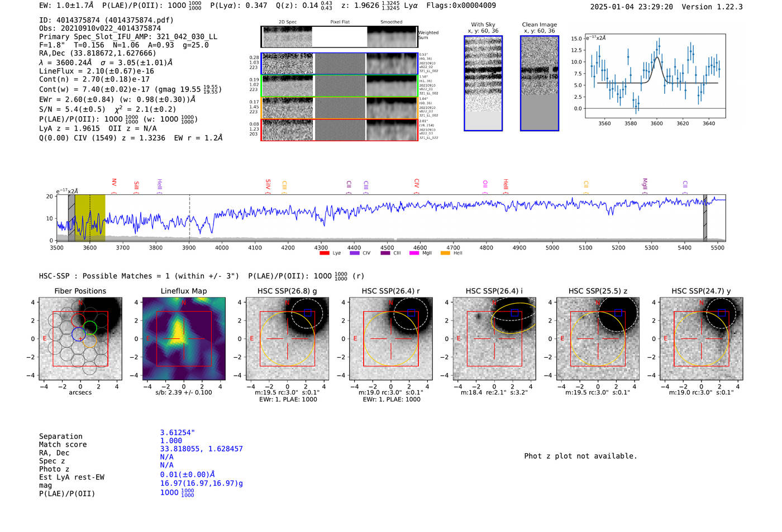Click the 'Phot z plot not available.' message
The image size is (782, 532).
point(580,456)
